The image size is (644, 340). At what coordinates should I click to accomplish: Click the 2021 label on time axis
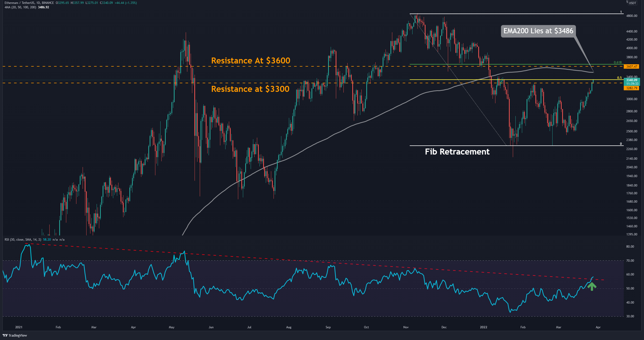point(19,327)
